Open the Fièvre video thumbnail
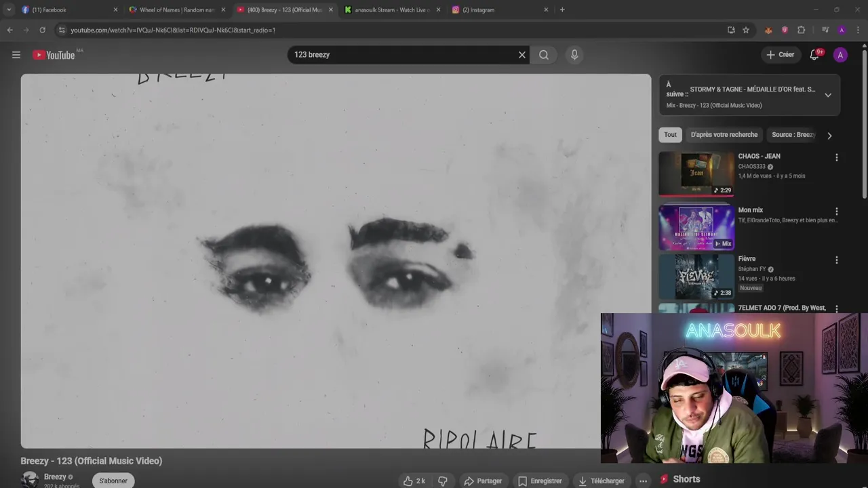Screen dimensions: 868x488 click(x=696, y=276)
